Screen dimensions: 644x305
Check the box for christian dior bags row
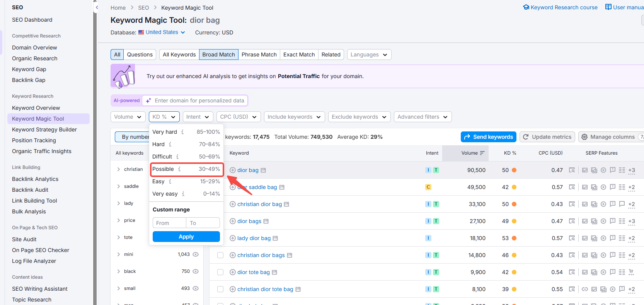220,255
